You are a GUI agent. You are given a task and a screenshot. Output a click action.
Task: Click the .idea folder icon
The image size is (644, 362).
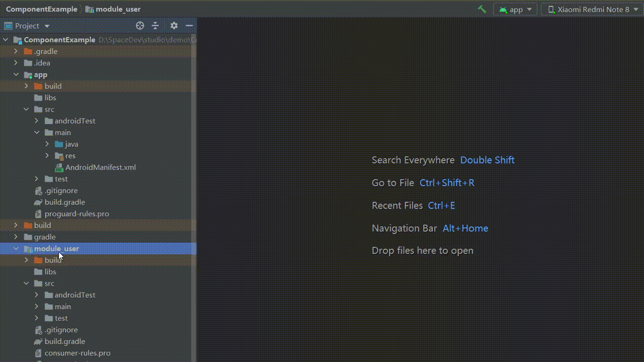28,63
